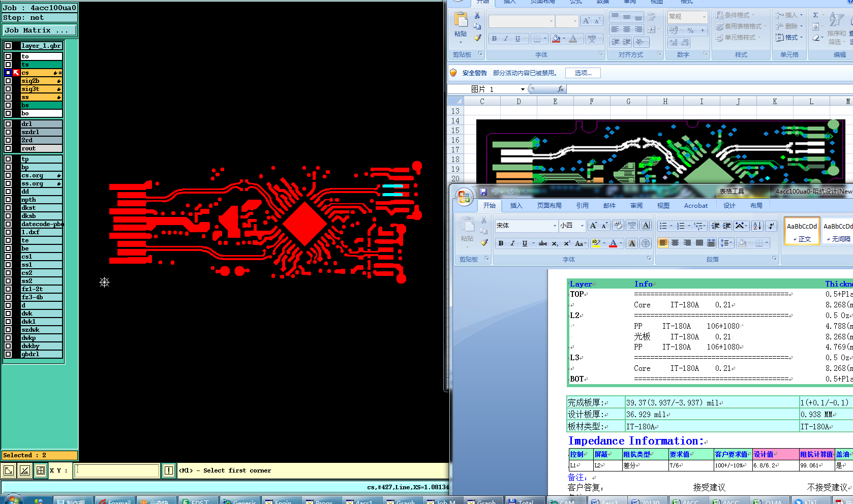Viewport: 853px width, 504px height.
Task: Open the font name dropdown showing 宋体
Action: [554, 226]
